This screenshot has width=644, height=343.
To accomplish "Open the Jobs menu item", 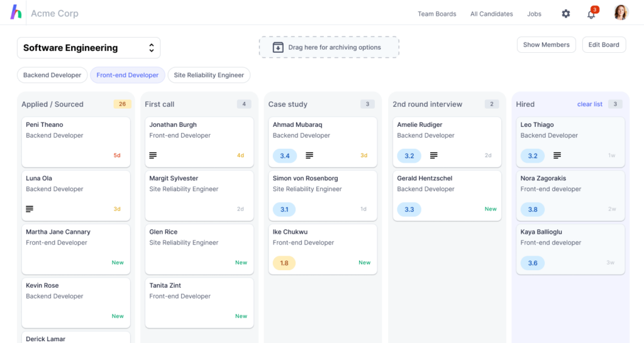I will click(x=534, y=14).
